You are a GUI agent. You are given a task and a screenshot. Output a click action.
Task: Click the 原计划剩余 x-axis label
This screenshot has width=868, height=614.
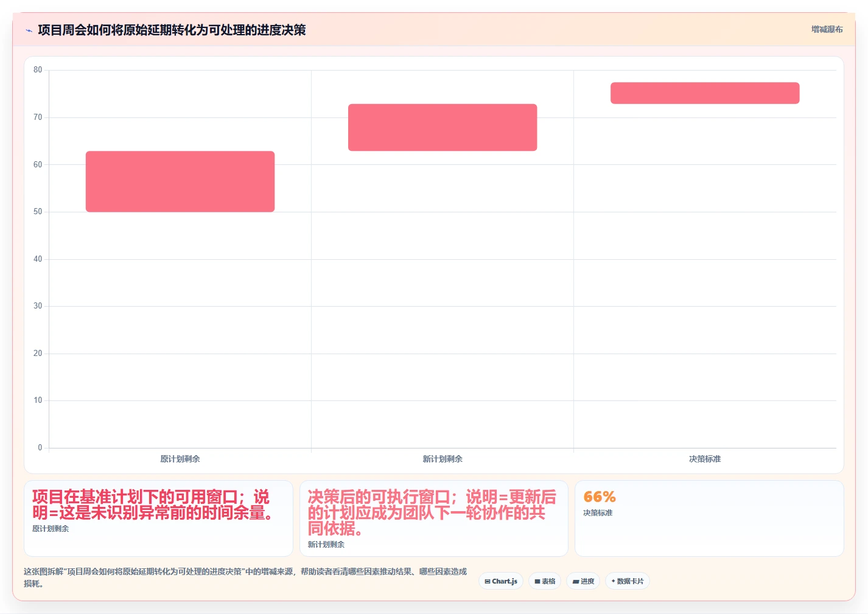click(x=180, y=459)
